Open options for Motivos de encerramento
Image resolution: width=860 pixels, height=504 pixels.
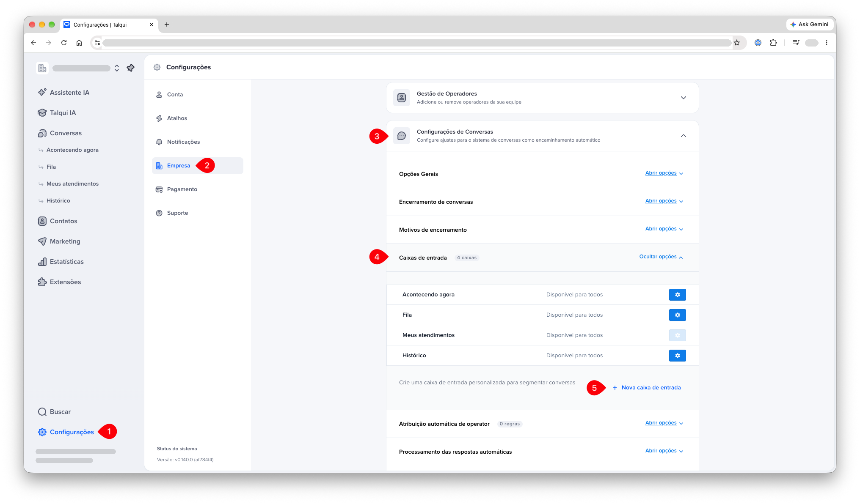tap(664, 229)
